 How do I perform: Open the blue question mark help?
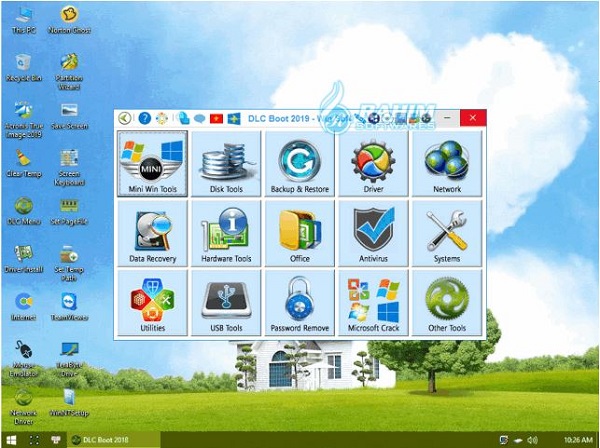point(144,118)
